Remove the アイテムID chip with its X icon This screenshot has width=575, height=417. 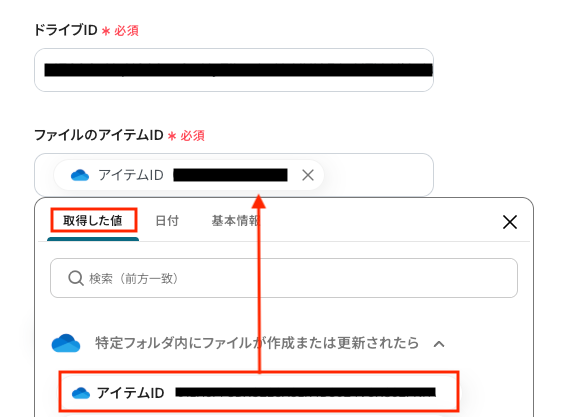pyautogui.click(x=308, y=175)
